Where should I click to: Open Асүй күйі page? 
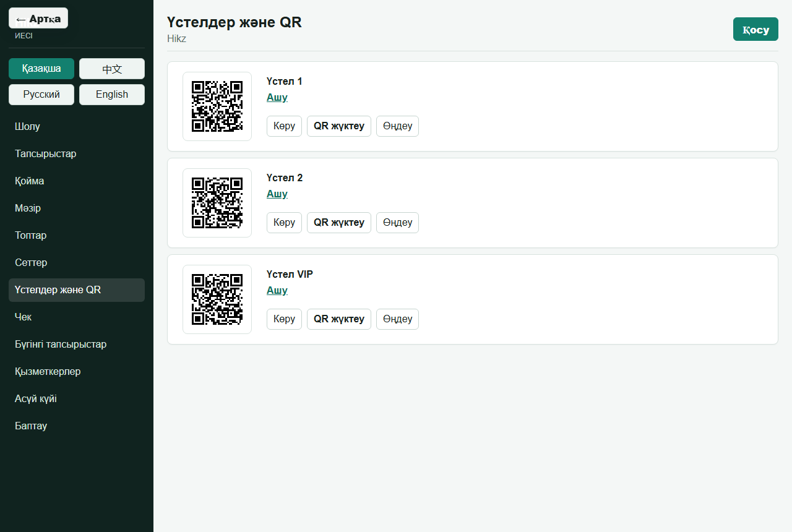(x=77, y=399)
